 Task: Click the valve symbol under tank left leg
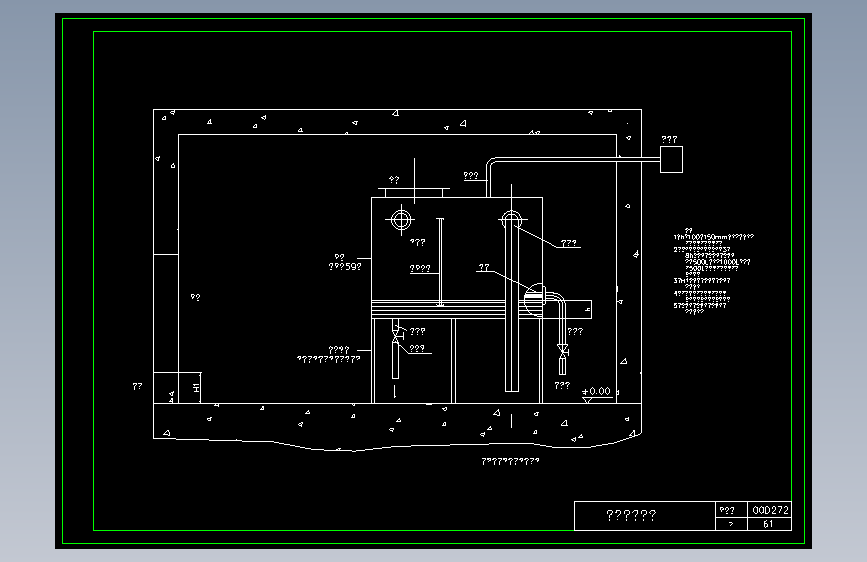(x=396, y=334)
